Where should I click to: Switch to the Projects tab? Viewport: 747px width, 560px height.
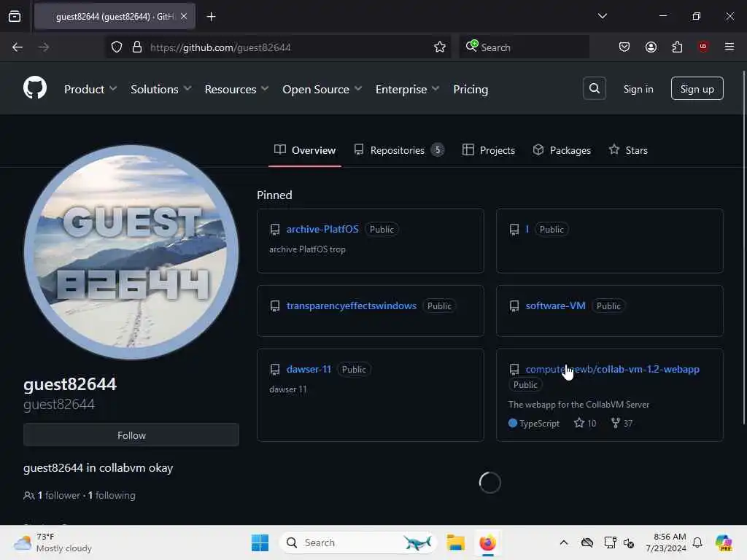pyautogui.click(x=489, y=150)
